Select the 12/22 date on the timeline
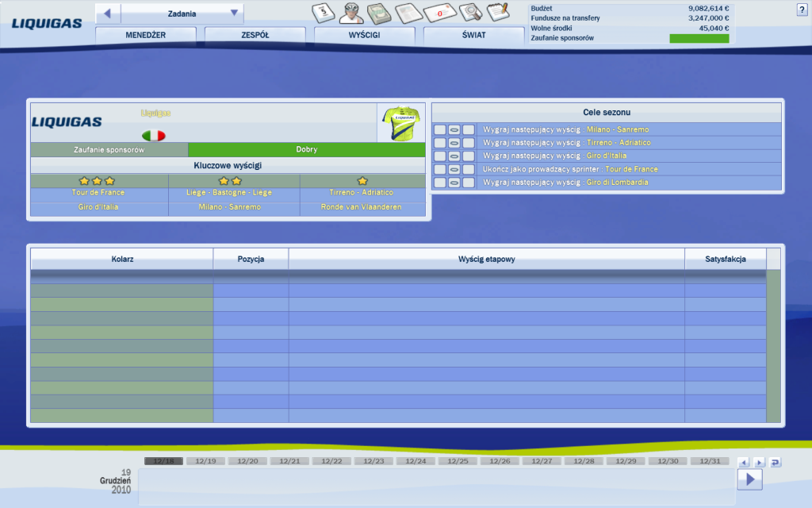The image size is (812, 508). [x=331, y=461]
